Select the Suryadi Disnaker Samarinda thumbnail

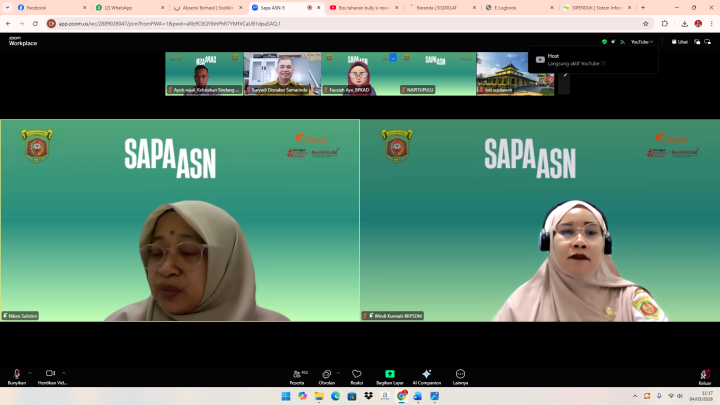[282, 74]
